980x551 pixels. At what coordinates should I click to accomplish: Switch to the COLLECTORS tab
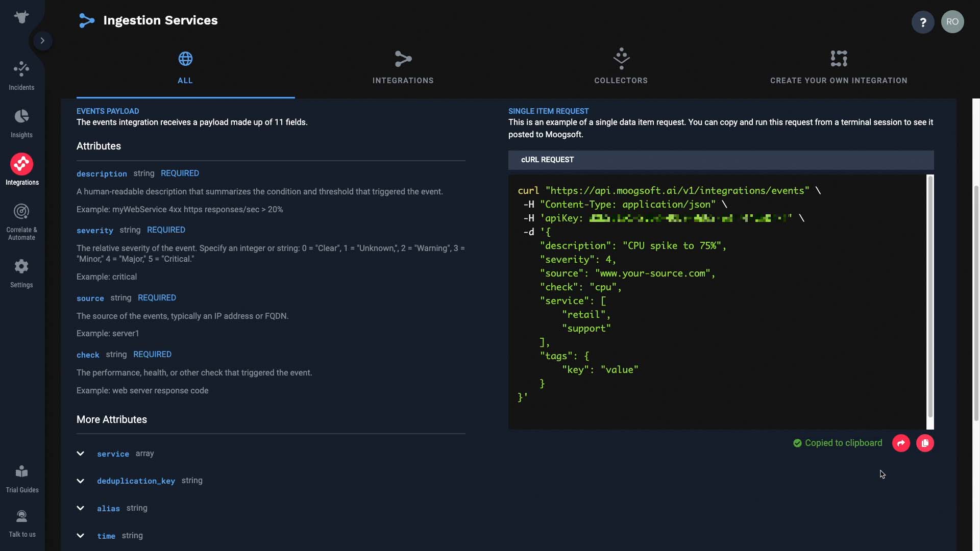tap(621, 70)
